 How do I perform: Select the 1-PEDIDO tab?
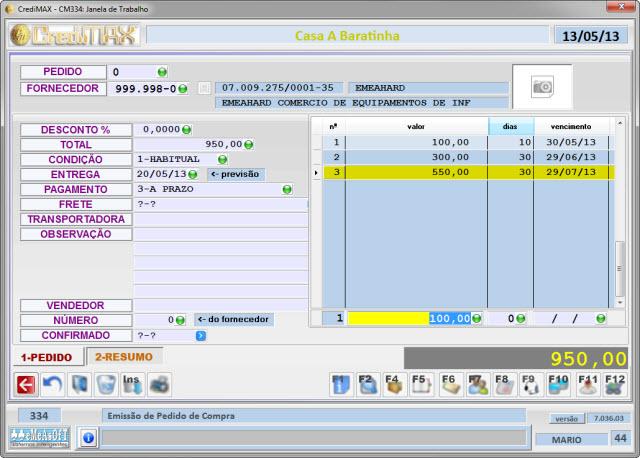(49, 357)
